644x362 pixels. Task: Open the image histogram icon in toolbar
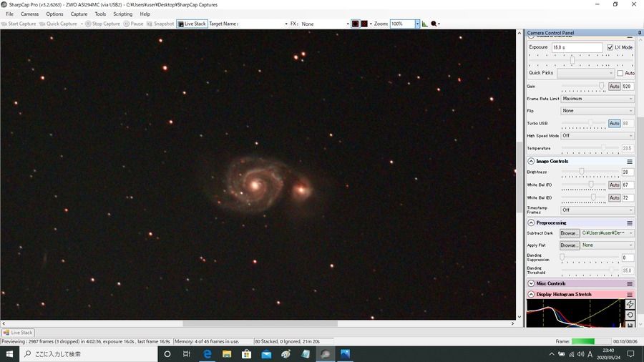(424, 24)
